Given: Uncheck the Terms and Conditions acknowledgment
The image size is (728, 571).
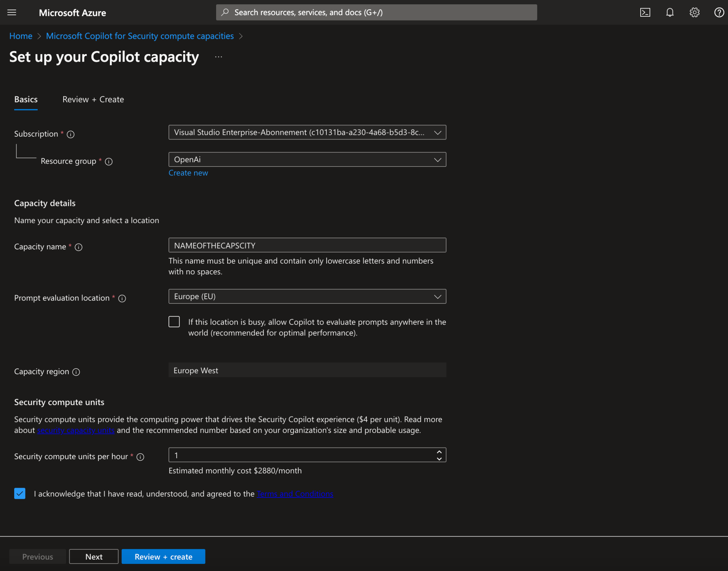Looking at the screenshot, I should pyautogui.click(x=20, y=493).
